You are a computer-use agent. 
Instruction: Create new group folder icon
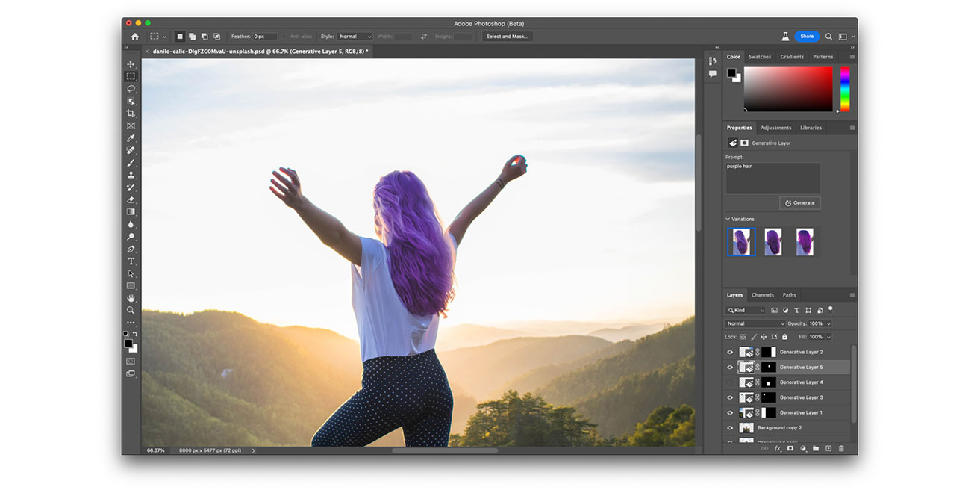[x=816, y=448]
